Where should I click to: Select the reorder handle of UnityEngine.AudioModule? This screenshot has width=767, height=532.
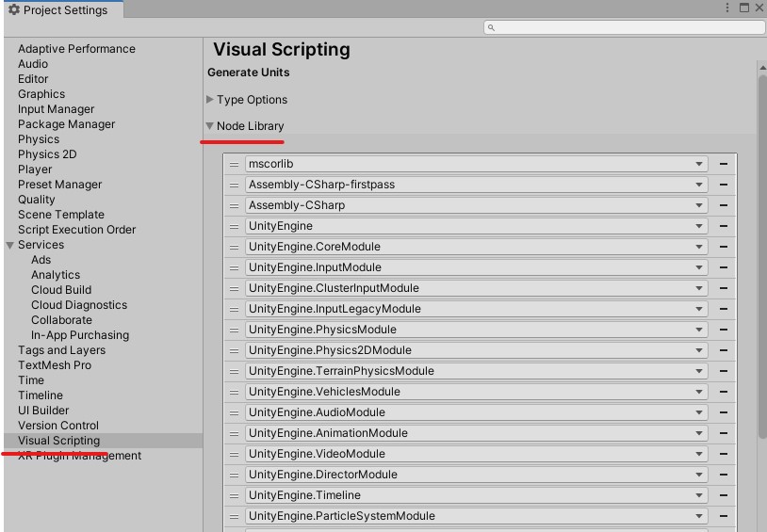[235, 412]
